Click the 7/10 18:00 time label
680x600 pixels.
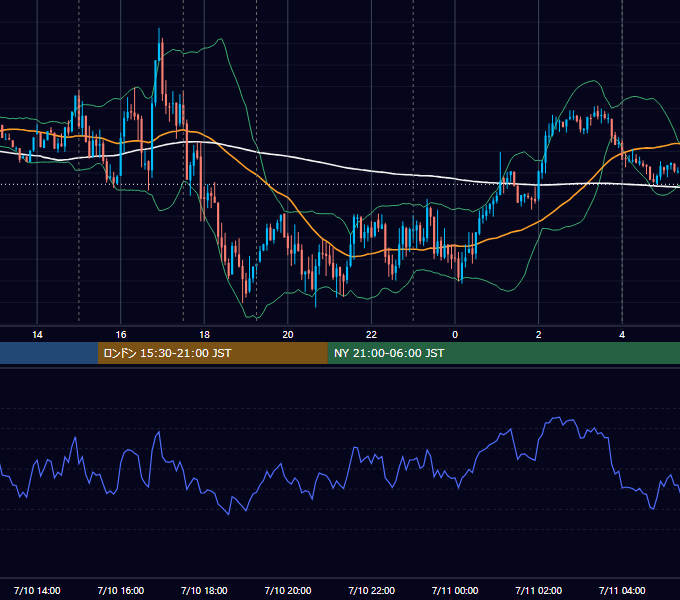click(x=204, y=590)
